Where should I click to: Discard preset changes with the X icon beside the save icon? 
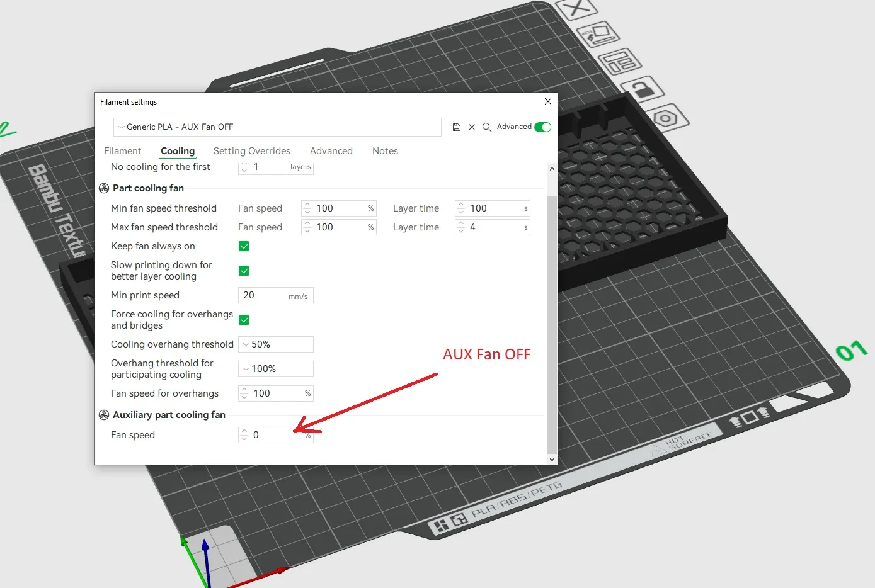click(x=472, y=127)
